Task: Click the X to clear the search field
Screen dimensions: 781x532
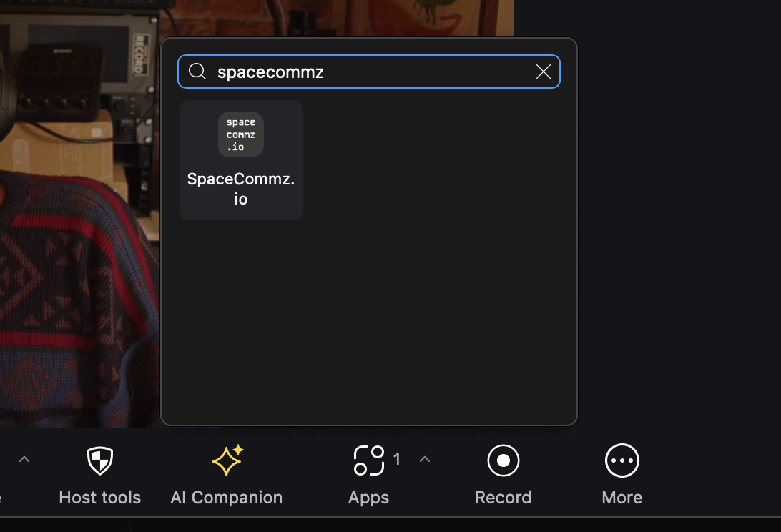Action: [x=543, y=72]
